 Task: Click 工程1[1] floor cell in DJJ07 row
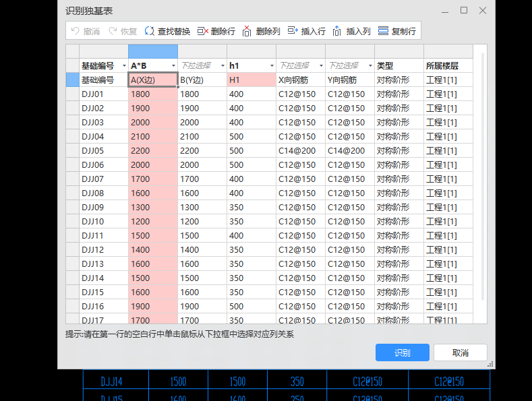point(448,179)
